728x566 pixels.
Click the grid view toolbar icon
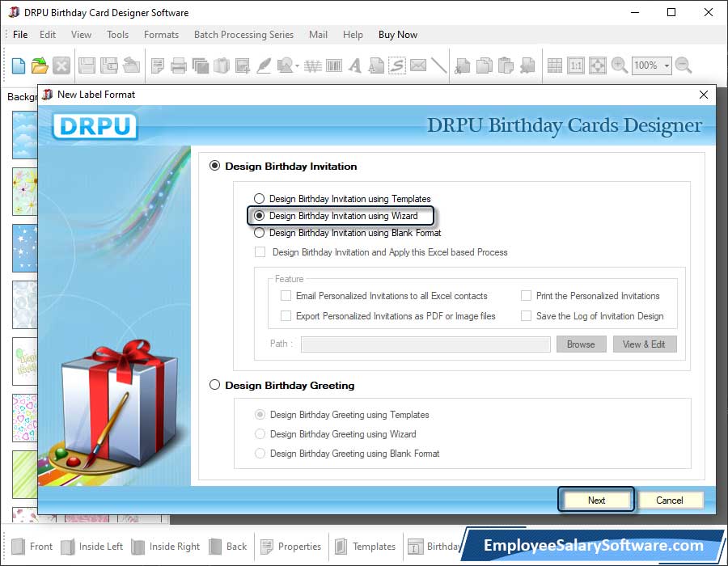coord(555,65)
